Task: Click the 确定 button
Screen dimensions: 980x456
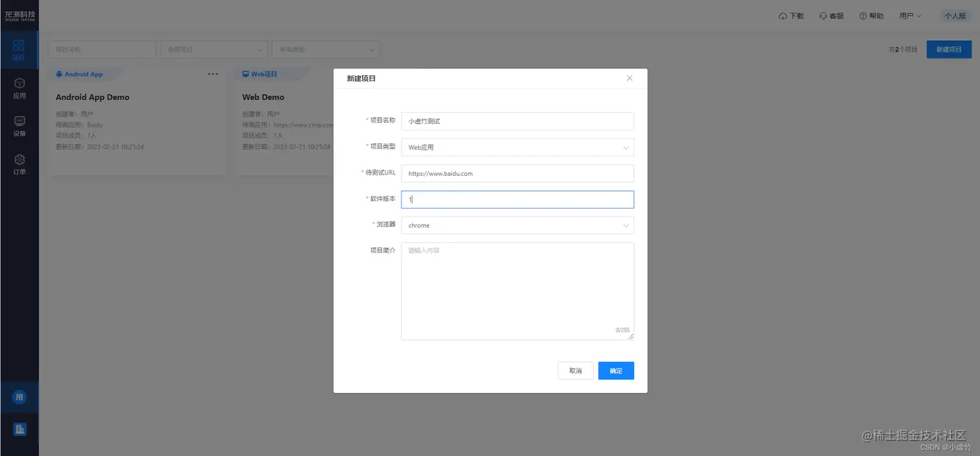Action: point(616,370)
